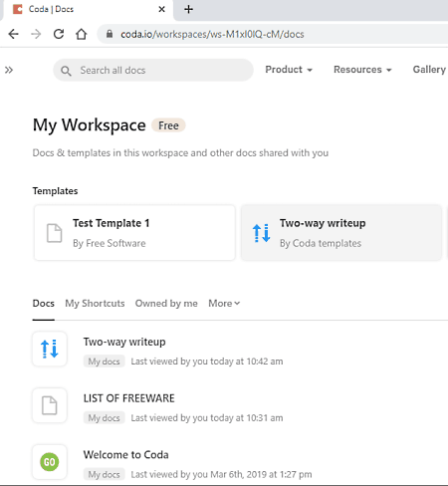The width and height of the screenshot is (448, 486).
Task: Open the Resources dropdown menu
Action: [x=362, y=70]
